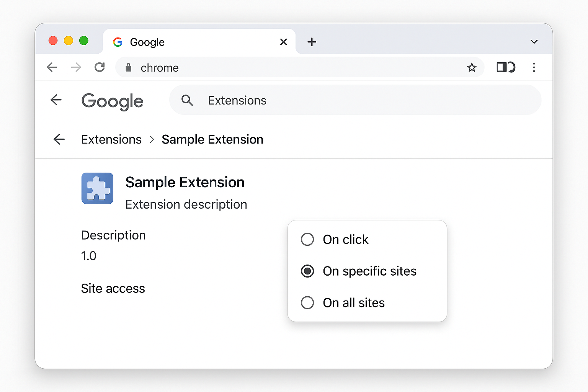Click the Google logo
The image size is (588, 392).
click(112, 101)
